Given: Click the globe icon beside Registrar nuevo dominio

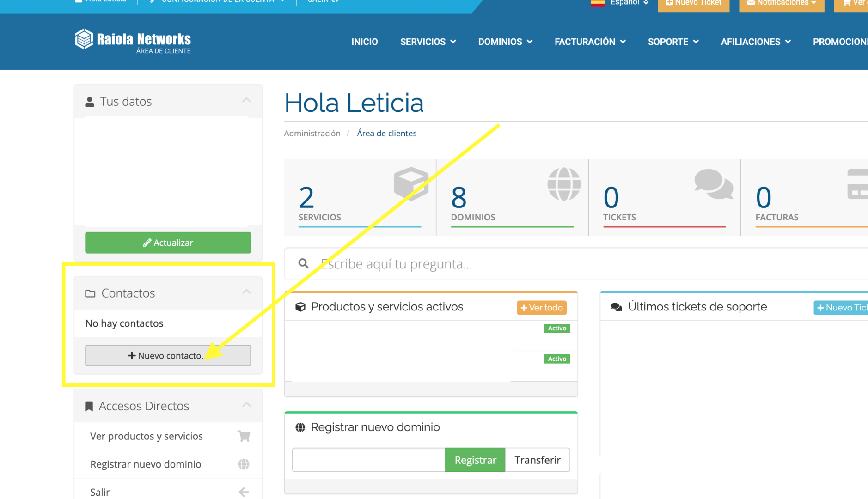Looking at the screenshot, I should 244,464.
